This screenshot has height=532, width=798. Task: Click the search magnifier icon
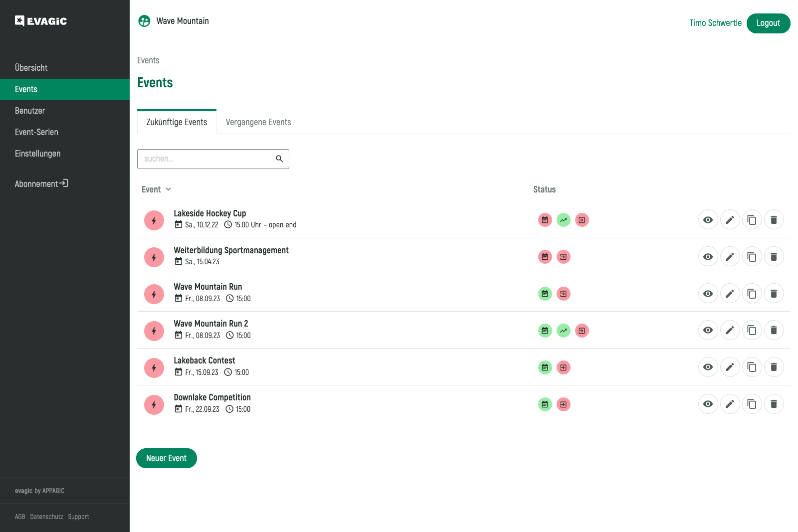pos(279,159)
